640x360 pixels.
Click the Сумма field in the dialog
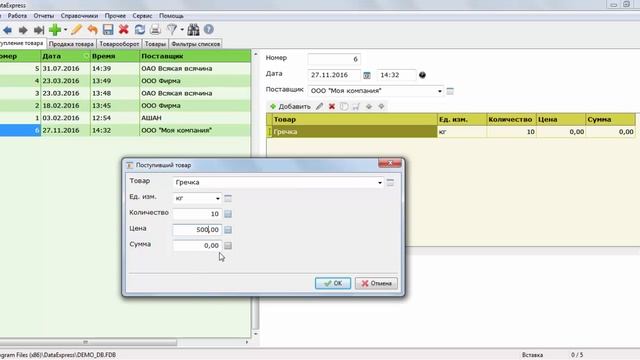point(197,245)
